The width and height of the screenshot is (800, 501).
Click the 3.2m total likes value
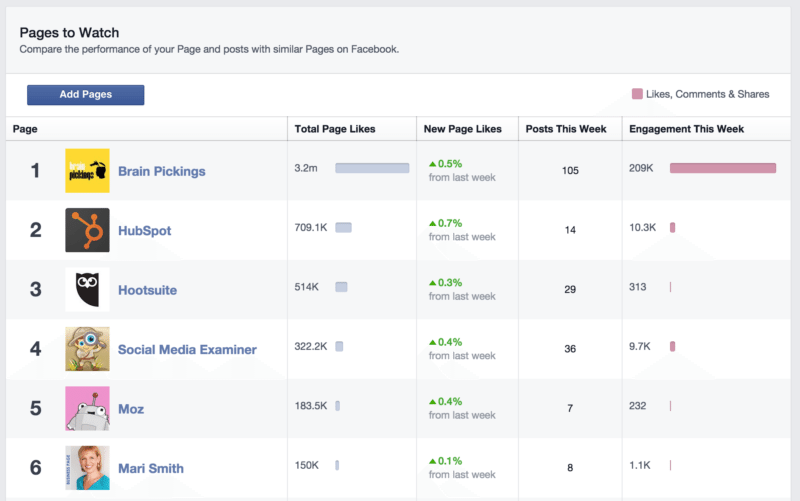[306, 168]
